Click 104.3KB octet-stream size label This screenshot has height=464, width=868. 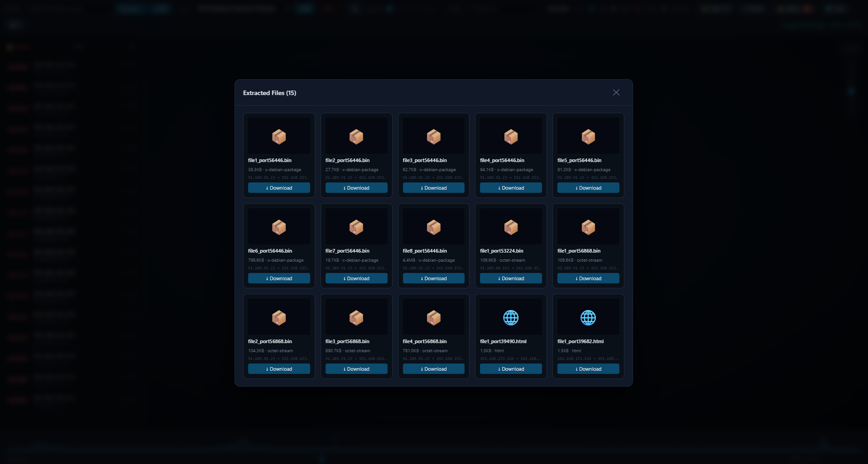tap(270, 351)
